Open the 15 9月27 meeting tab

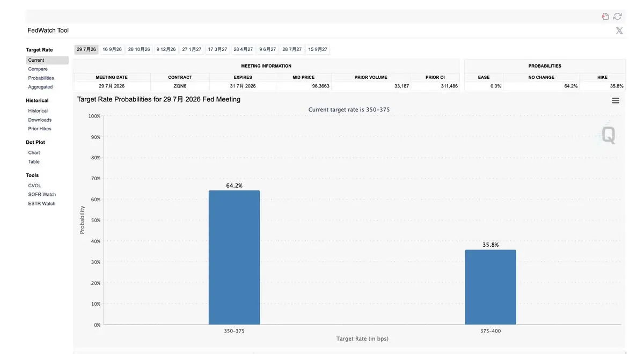click(318, 49)
